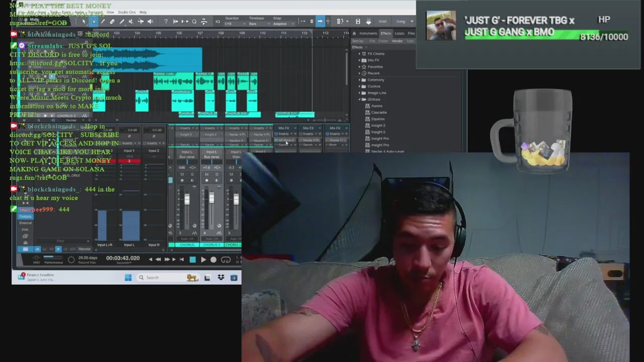Collapse the iZotope vendor folder
The image size is (644, 362).
[359, 100]
